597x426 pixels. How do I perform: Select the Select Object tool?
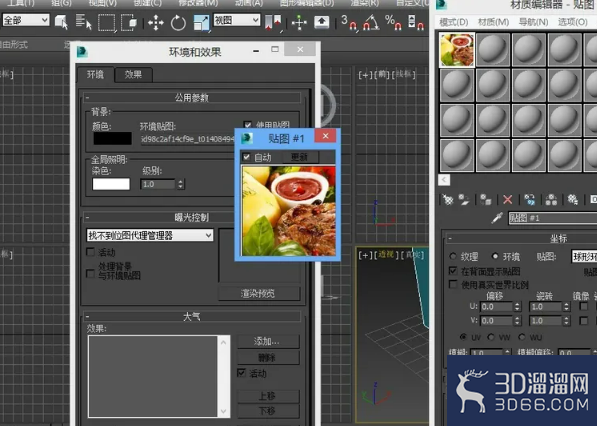[61, 22]
